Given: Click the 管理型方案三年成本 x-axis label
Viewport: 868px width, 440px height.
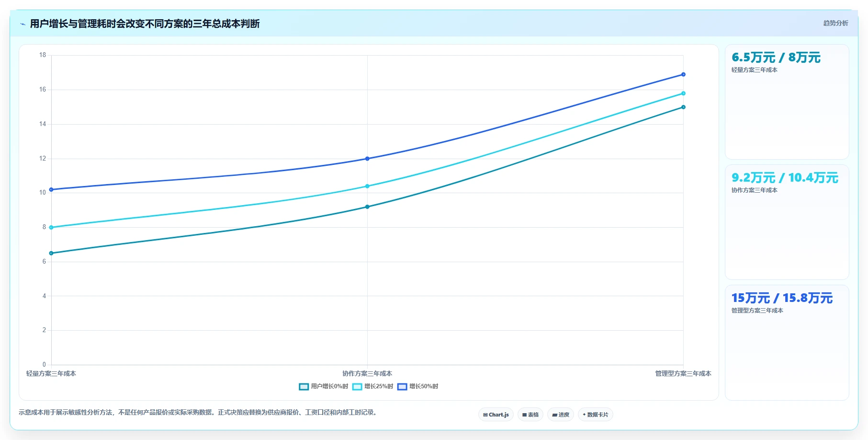Looking at the screenshot, I should click(x=683, y=373).
